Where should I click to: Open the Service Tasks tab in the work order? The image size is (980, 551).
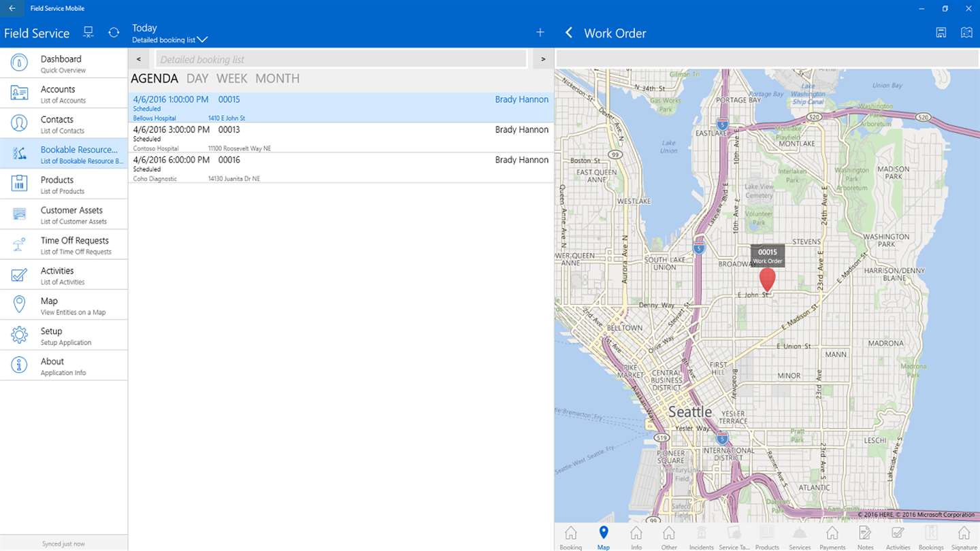click(734, 537)
